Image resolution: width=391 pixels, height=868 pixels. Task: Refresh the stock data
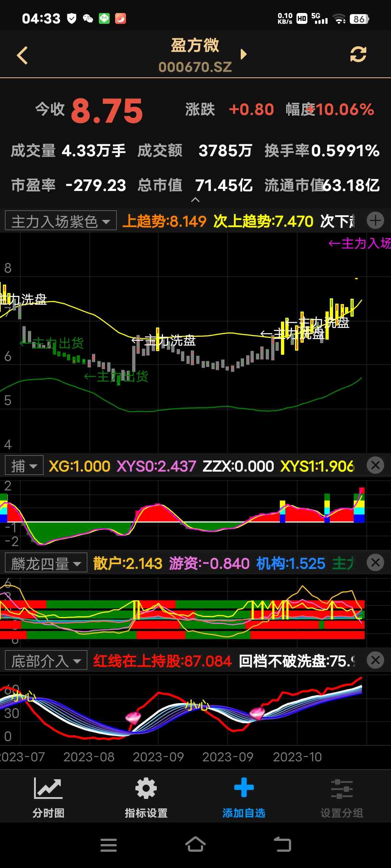(358, 55)
